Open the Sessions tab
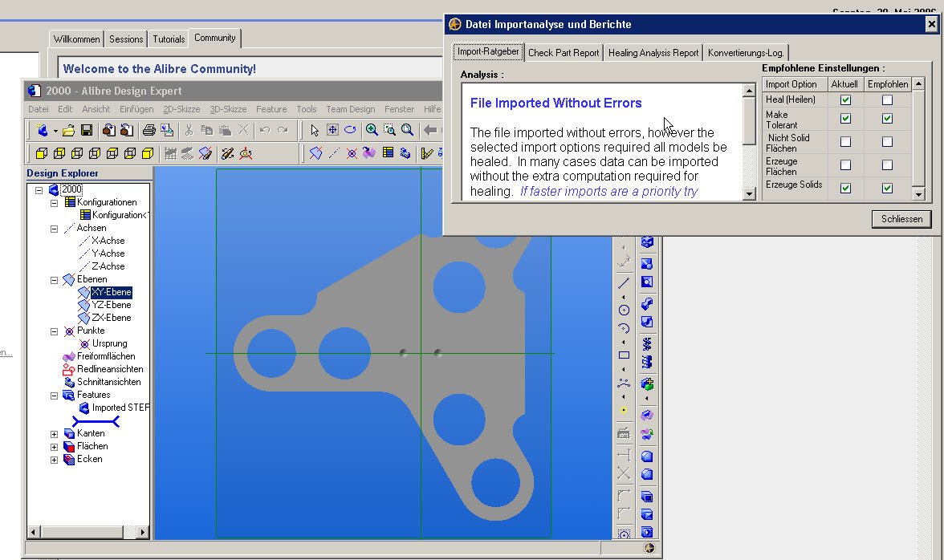The height and width of the screenshot is (560, 944). click(x=126, y=39)
